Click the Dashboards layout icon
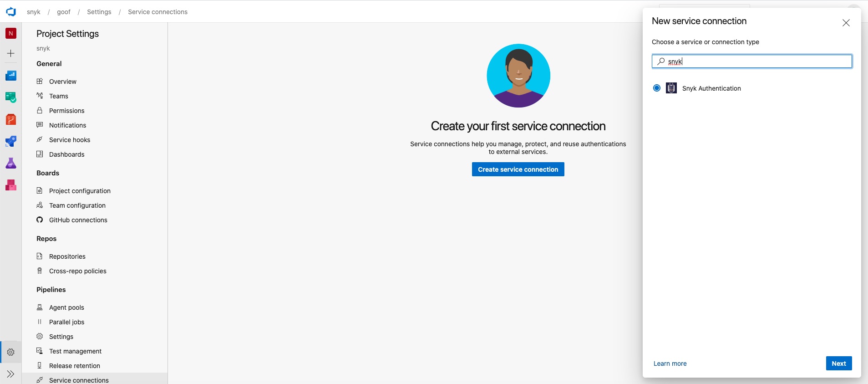Image resolution: width=868 pixels, height=384 pixels. pyautogui.click(x=40, y=154)
